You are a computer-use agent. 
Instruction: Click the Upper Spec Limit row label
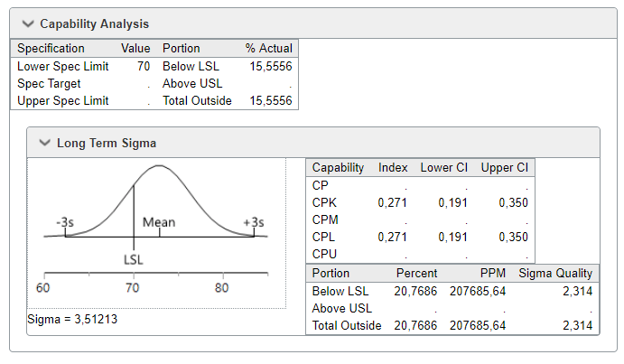pos(62,100)
